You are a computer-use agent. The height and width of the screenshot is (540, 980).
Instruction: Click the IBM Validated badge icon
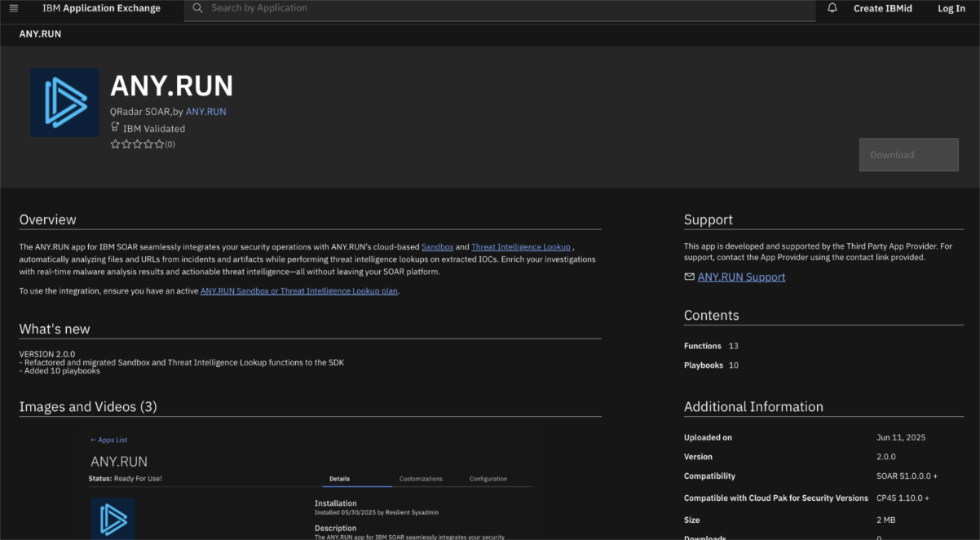point(115,127)
